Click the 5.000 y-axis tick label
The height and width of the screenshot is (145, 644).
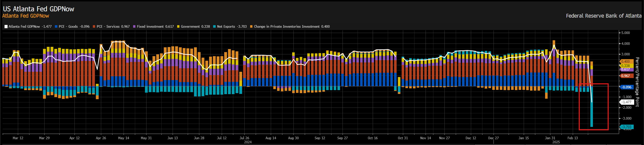click(626, 33)
